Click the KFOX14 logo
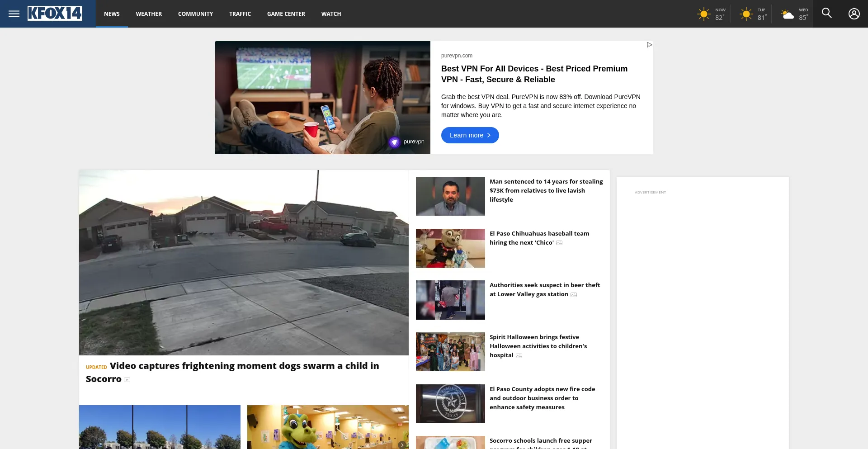The width and height of the screenshot is (868, 449). click(x=55, y=14)
